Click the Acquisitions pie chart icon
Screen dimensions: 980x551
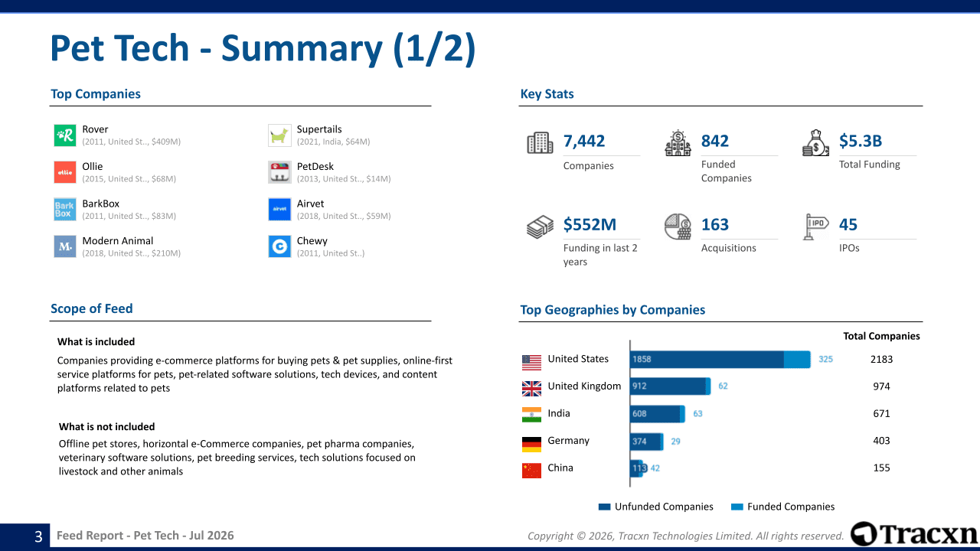678,227
